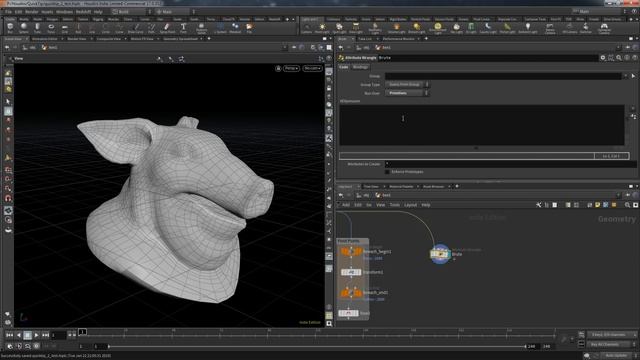Select the Torus shelf tool
Screen dimensions: 640x360
click(51, 28)
